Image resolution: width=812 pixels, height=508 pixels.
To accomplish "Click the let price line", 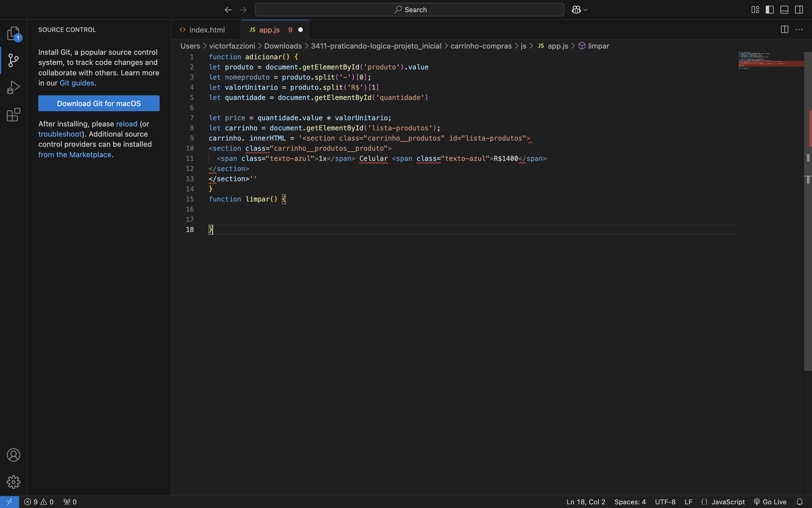I will point(300,118).
